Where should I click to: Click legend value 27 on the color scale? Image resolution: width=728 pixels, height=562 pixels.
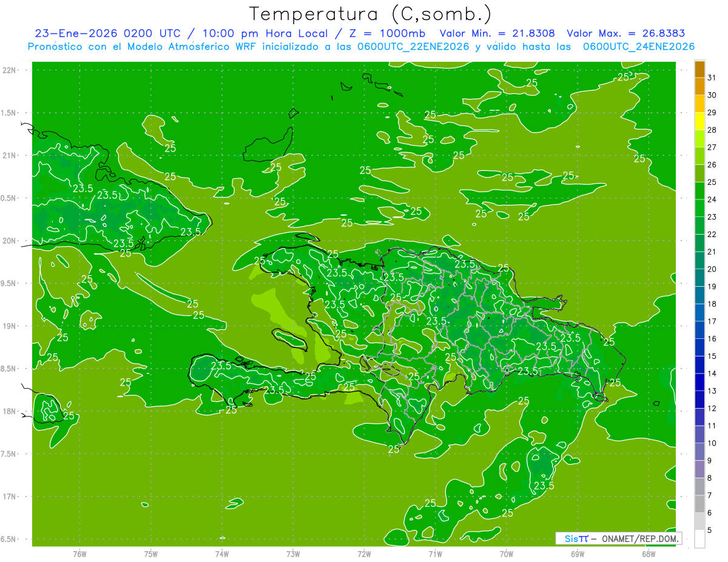712,147
